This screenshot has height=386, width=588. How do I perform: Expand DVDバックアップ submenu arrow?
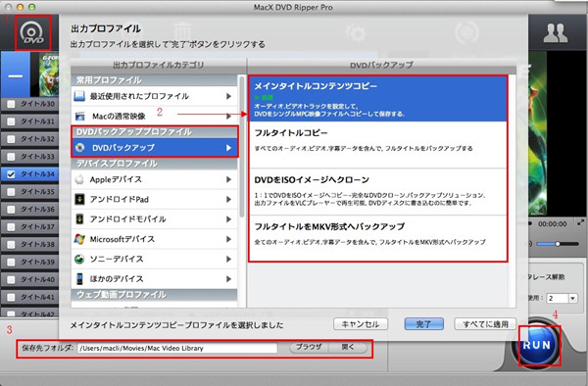228,148
